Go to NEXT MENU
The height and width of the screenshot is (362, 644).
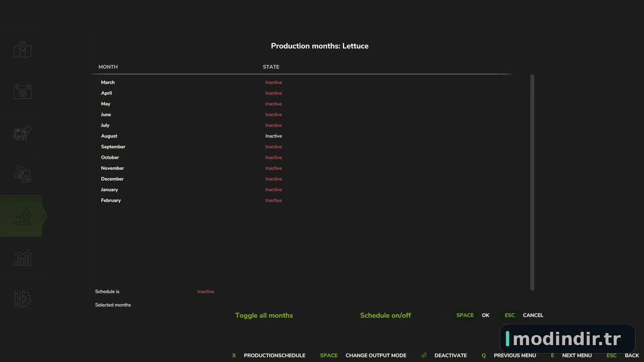pos(577,356)
